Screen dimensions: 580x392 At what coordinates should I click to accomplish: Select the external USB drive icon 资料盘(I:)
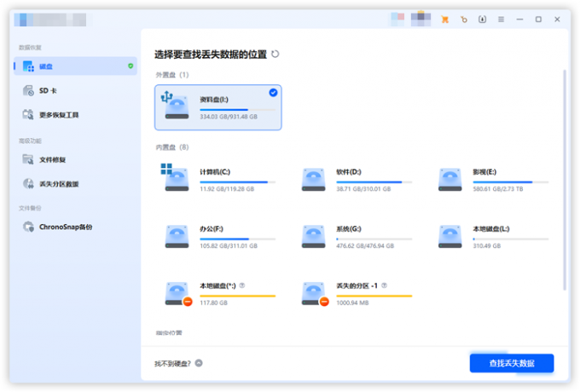[x=175, y=106]
